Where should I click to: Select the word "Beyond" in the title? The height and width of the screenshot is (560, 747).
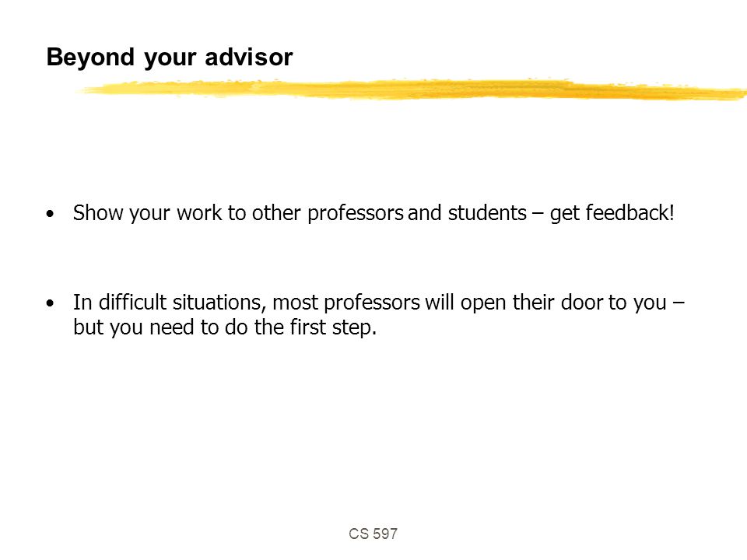click(90, 57)
